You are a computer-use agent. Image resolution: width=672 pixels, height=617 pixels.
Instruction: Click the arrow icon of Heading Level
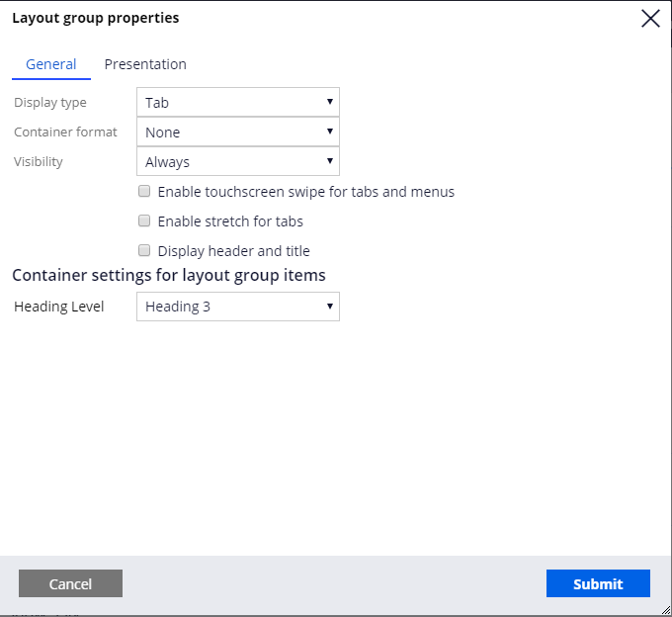pyautogui.click(x=329, y=307)
